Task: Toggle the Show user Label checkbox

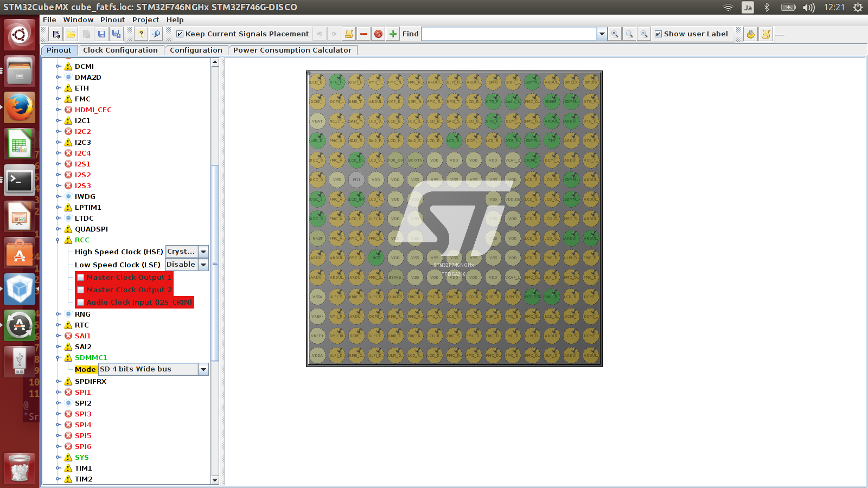Action: click(x=658, y=34)
